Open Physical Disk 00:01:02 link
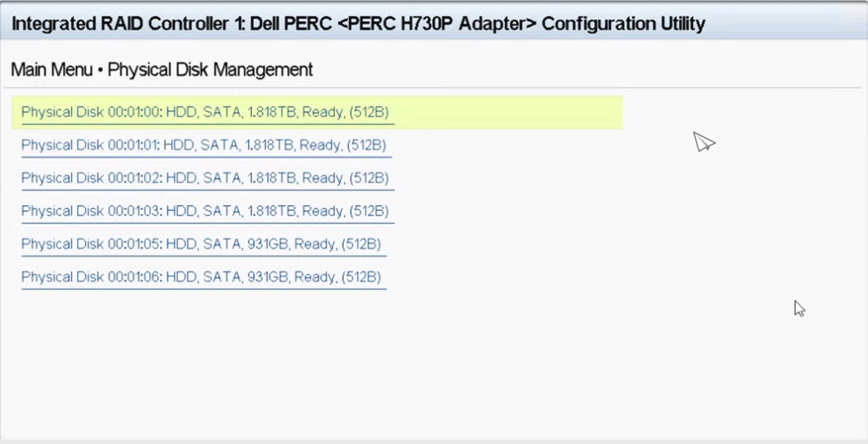Screen dimensions: 868x444 (204, 178)
